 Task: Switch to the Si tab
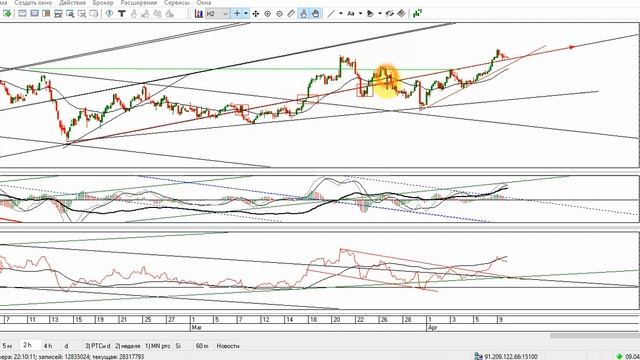click(178, 346)
